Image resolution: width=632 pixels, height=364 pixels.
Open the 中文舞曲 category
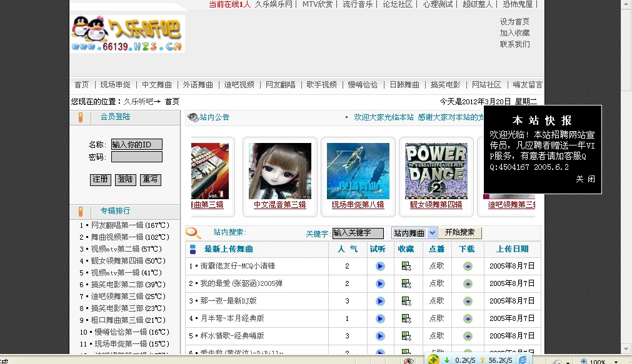click(x=157, y=84)
